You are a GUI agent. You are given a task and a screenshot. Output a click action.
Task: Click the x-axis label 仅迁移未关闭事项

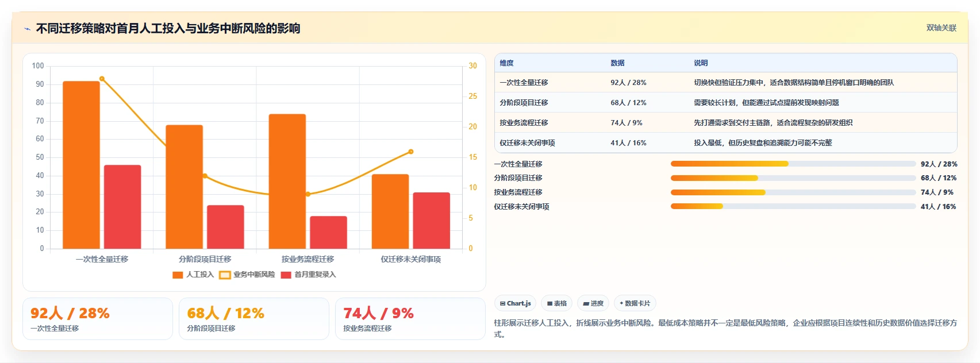[411, 260]
